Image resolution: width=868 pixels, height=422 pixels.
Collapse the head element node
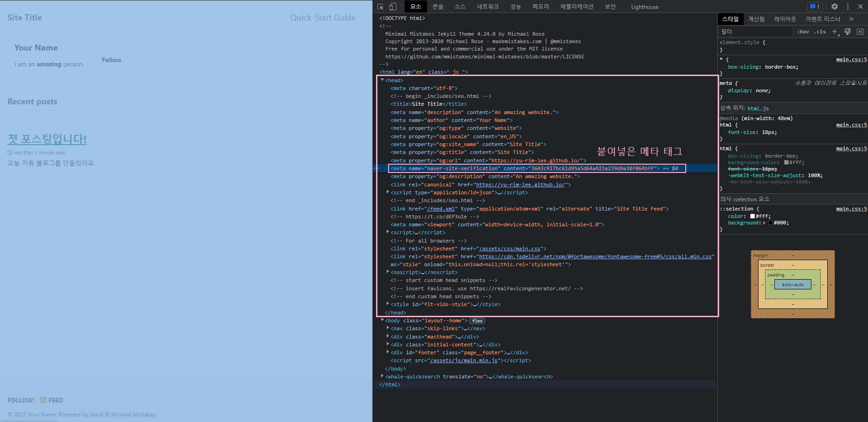382,80
